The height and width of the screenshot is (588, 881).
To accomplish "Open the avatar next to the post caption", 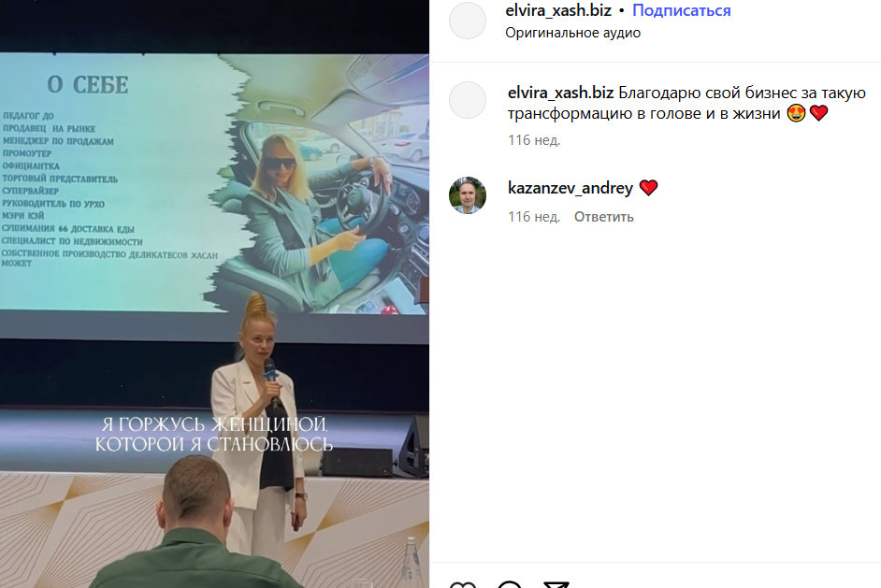I will click(x=468, y=100).
